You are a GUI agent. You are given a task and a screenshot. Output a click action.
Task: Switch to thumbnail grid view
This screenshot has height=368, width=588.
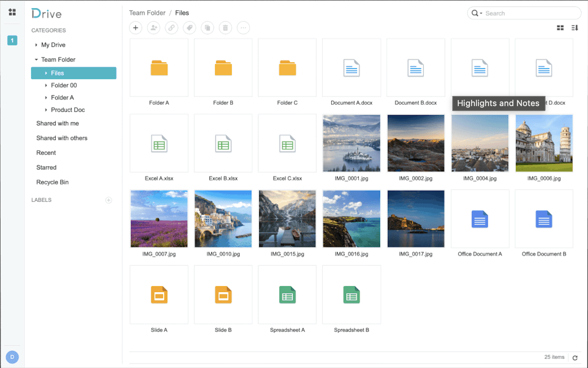point(560,28)
